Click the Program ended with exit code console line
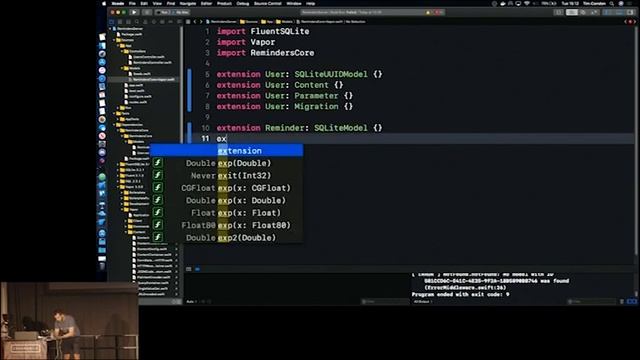Image resolution: width=640 pixels, height=360 pixels. 460,294
